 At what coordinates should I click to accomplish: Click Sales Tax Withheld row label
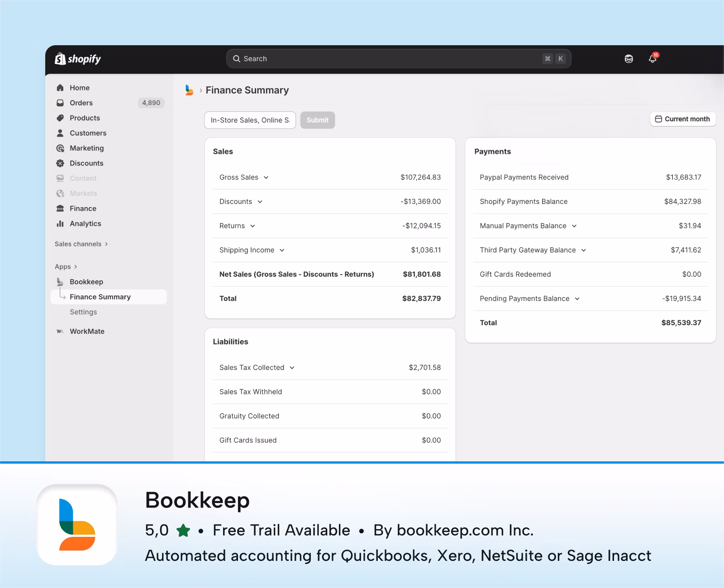click(x=251, y=392)
